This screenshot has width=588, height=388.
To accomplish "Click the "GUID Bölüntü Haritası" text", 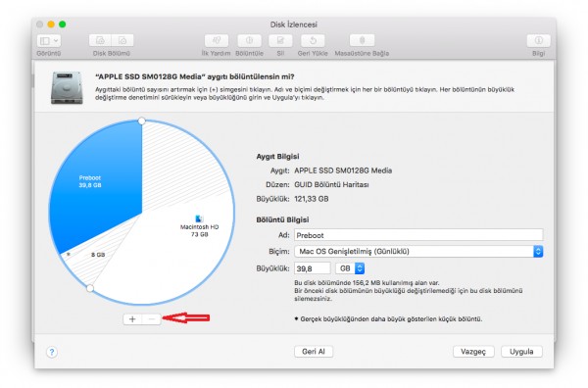I will (x=331, y=185).
